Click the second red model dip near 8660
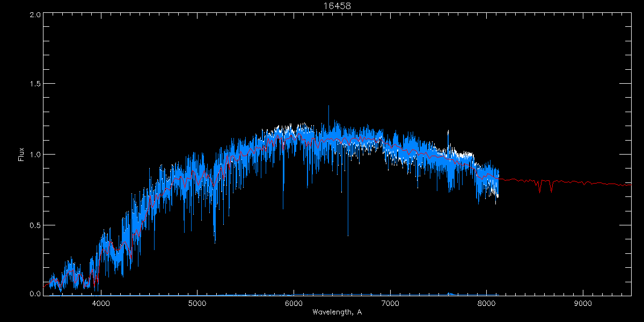 click(x=551, y=191)
